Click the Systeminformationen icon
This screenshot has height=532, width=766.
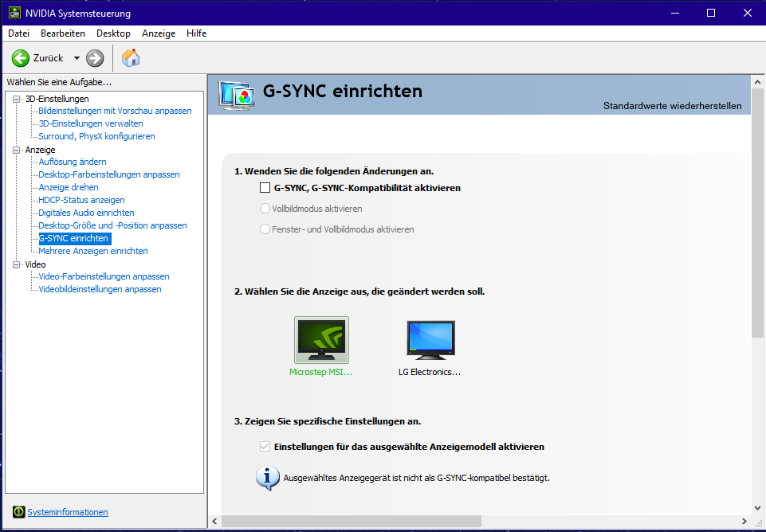coord(18,512)
